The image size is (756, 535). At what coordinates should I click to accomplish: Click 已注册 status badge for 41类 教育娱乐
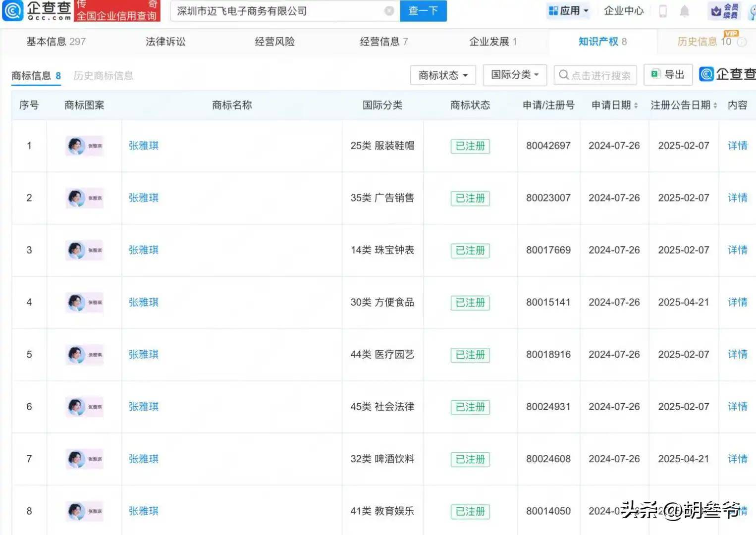(470, 512)
